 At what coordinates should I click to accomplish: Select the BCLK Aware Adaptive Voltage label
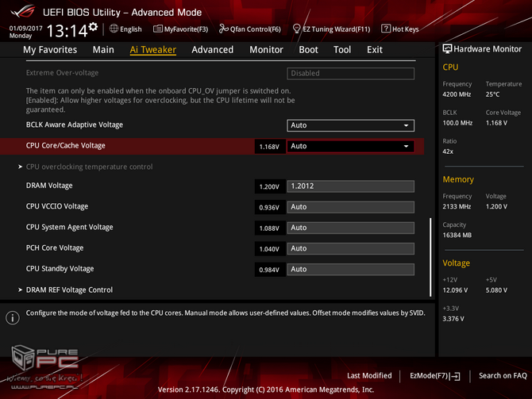click(x=75, y=125)
